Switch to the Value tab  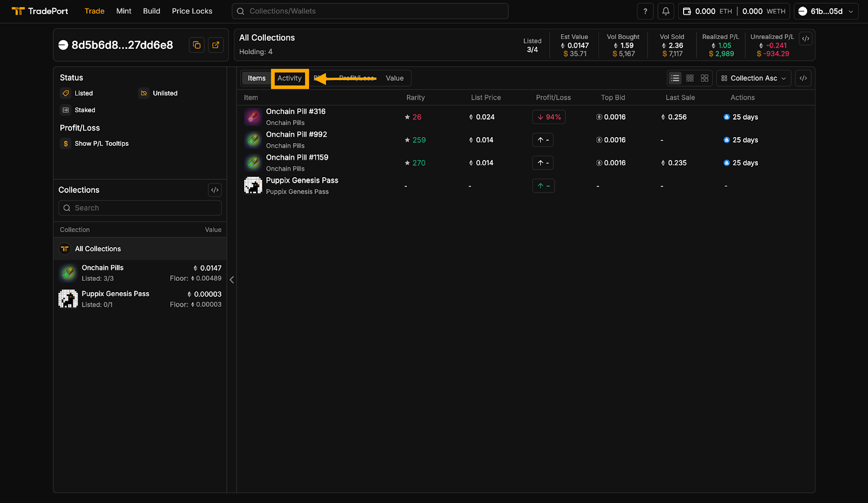394,78
